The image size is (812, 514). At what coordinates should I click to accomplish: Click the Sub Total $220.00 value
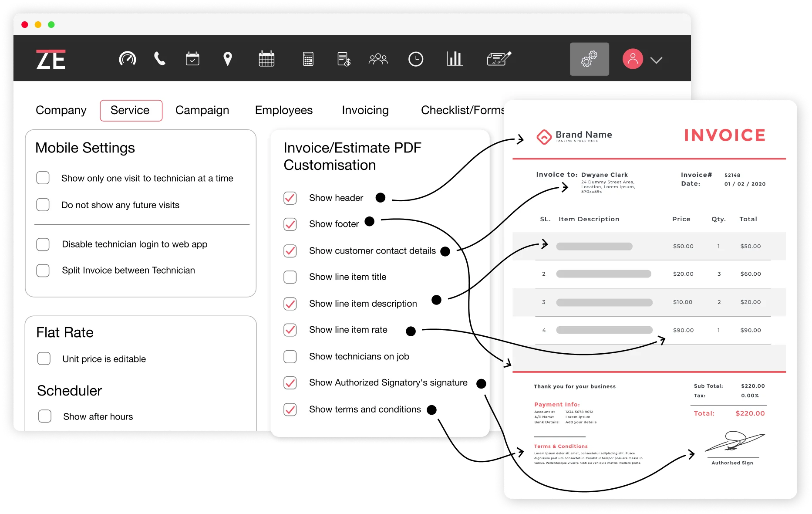pos(753,386)
